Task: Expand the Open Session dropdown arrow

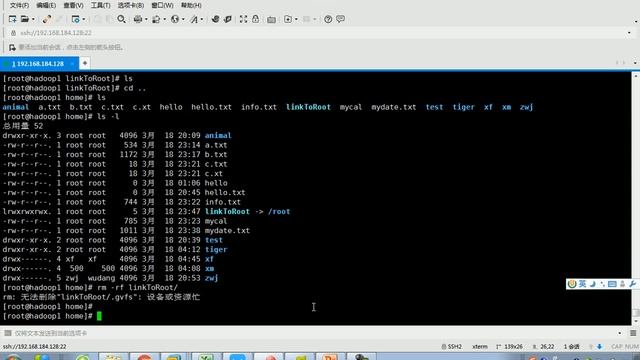Action: tap(33, 19)
